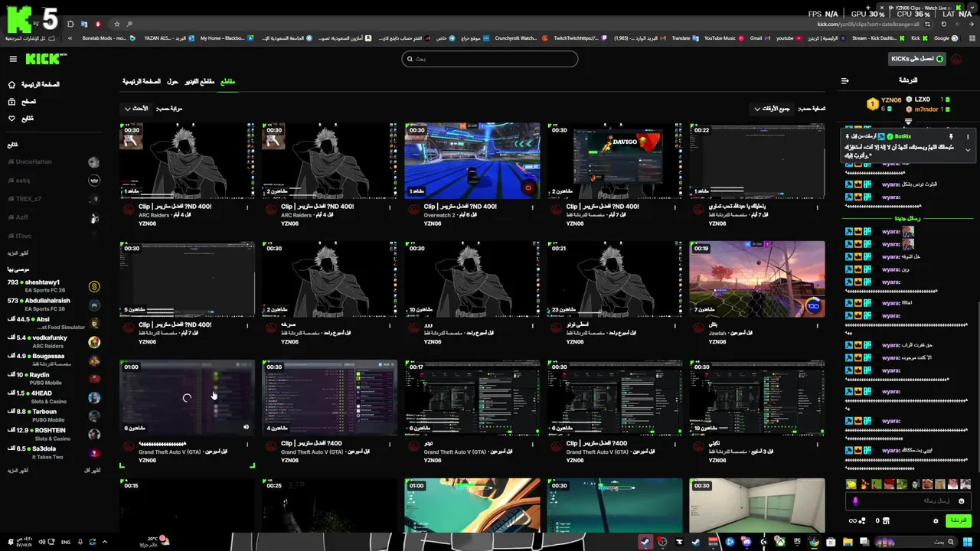980x551 pixels.
Task: Open vodkafunky channel in the sidebar
Action: pyautogui.click(x=54, y=341)
